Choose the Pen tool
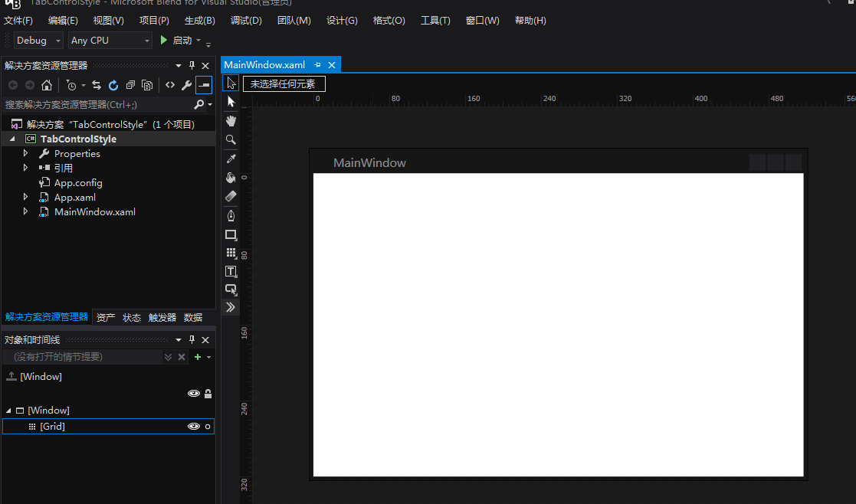 (x=231, y=215)
